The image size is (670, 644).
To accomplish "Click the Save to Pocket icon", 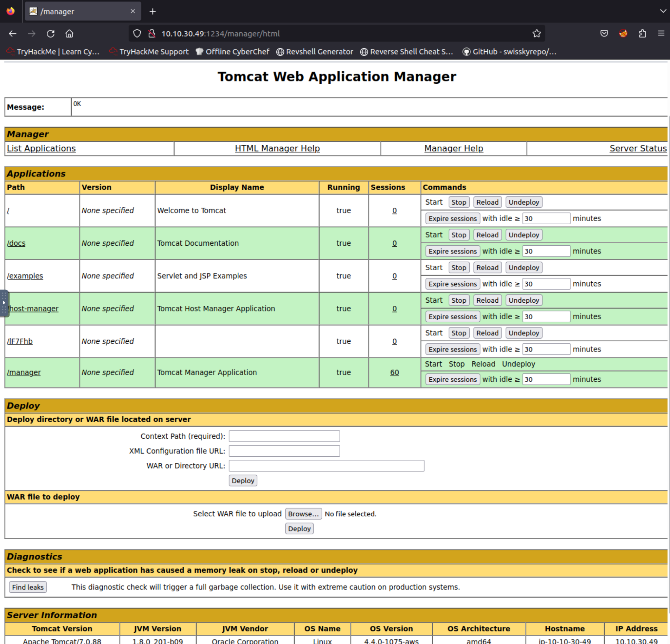I will 604,34.
